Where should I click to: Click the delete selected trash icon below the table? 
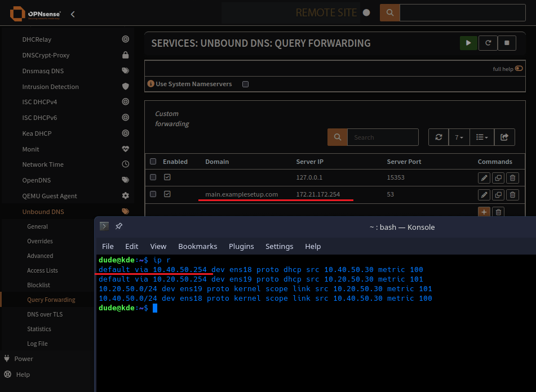point(498,212)
